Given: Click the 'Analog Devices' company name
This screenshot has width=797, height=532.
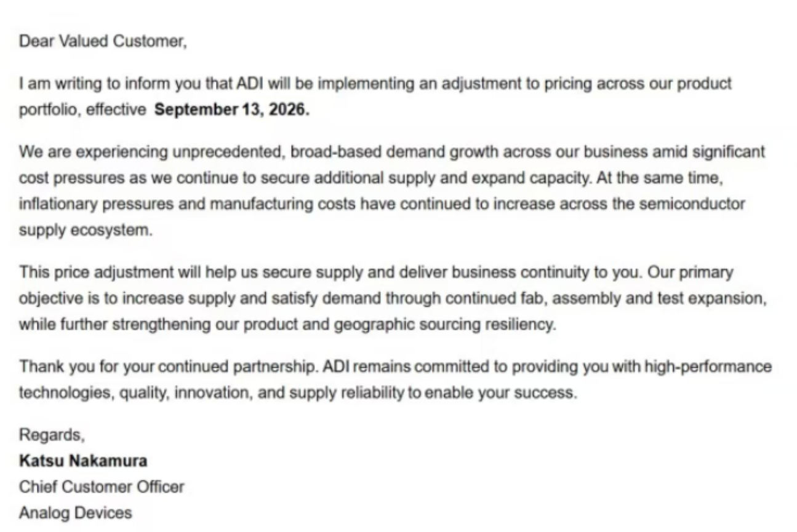Looking at the screenshot, I should pos(75,512).
